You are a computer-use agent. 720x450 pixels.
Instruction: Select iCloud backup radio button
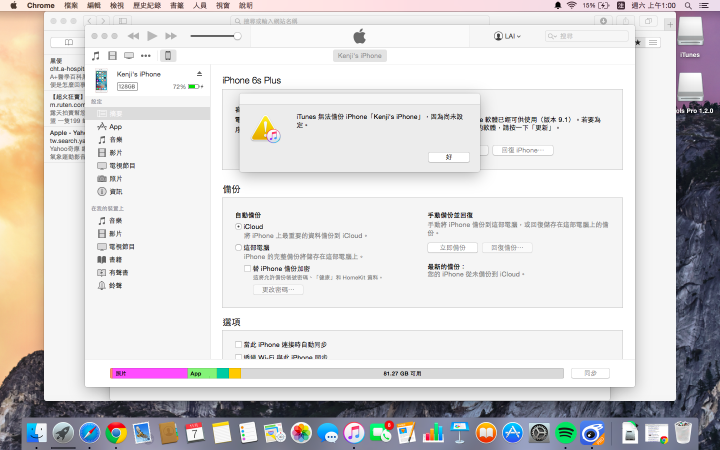point(238,226)
